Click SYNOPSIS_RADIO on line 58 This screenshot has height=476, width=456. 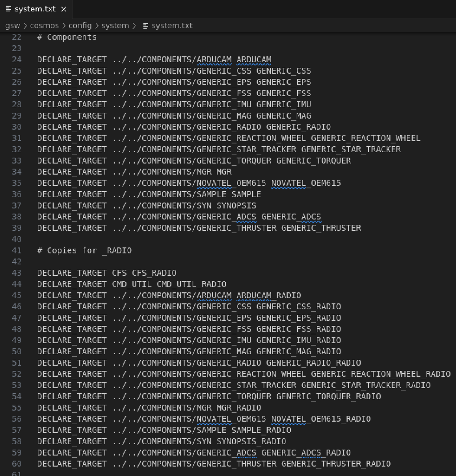click(x=251, y=441)
